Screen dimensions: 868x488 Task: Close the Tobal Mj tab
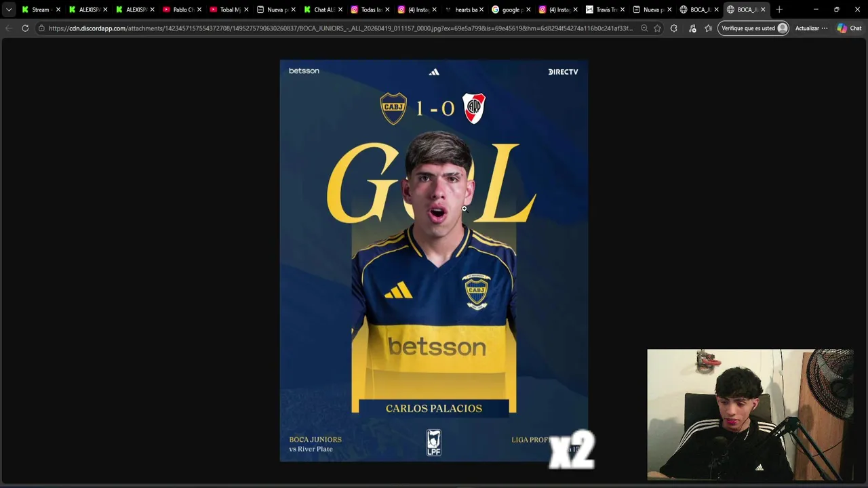pos(246,9)
